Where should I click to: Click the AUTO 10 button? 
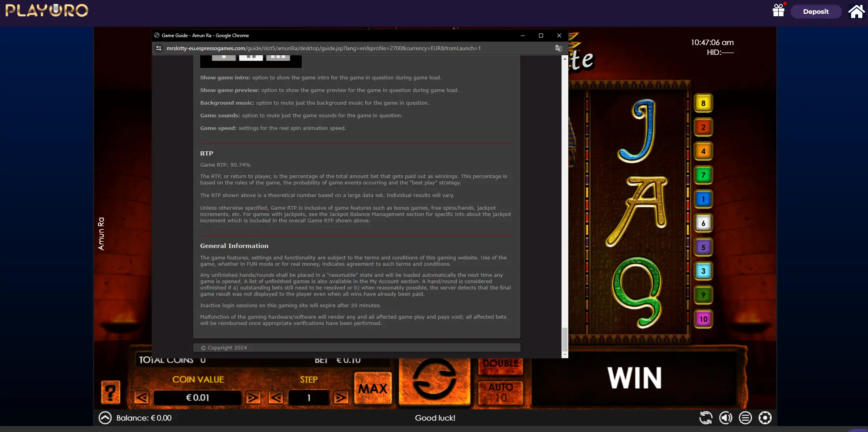click(500, 393)
